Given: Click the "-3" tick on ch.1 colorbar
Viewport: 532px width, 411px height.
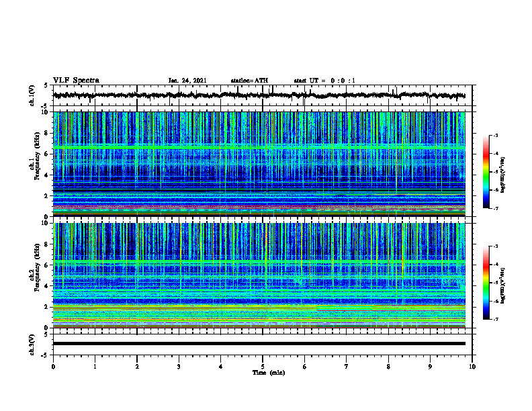Looking at the screenshot, I should coord(496,135).
